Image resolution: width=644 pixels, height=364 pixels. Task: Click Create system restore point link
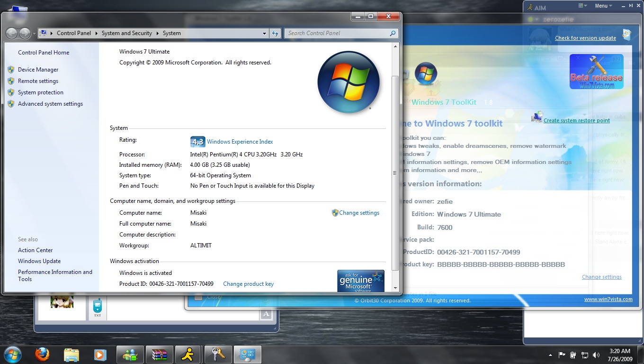pyautogui.click(x=576, y=120)
